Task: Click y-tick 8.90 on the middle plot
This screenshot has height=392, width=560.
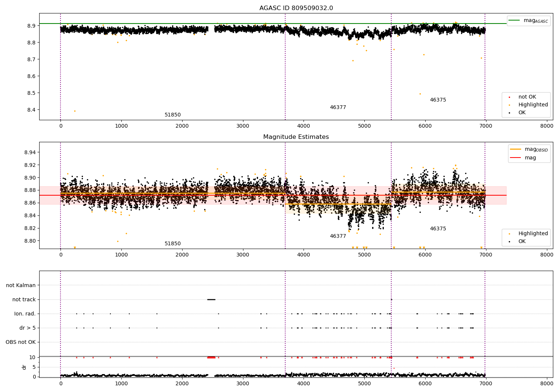Action: [30, 178]
